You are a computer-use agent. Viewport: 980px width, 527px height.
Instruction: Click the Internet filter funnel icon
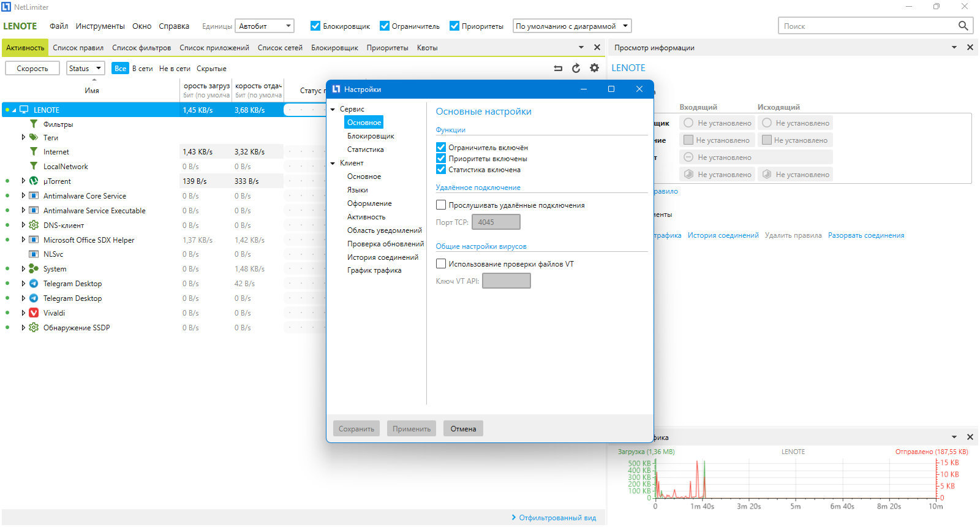tap(34, 151)
